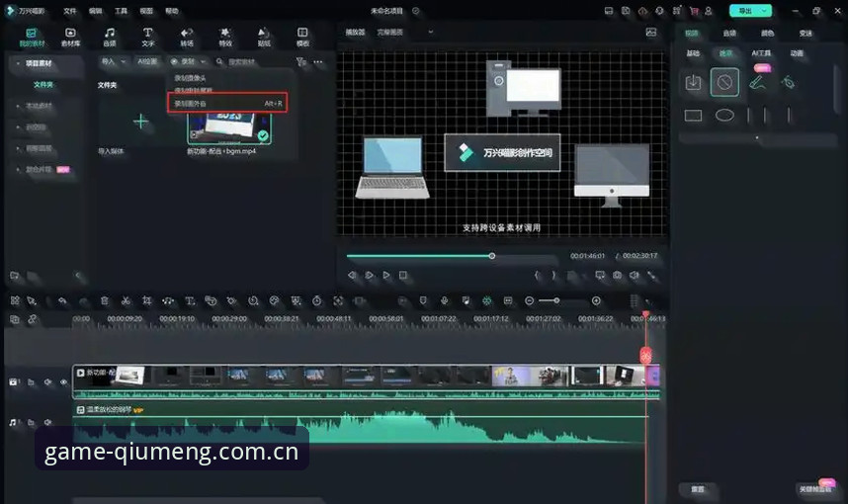Mute the music track speaker icon

[x=47, y=422]
